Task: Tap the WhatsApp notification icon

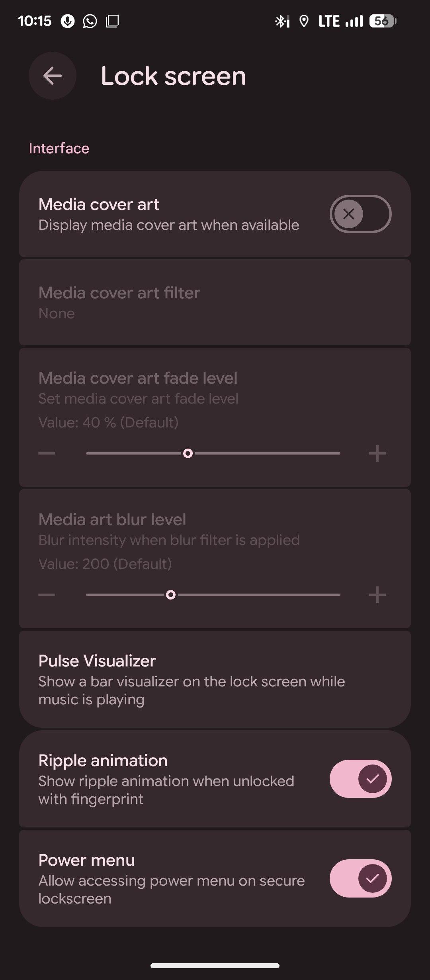Action: pyautogui.click(x=90, y=21)
